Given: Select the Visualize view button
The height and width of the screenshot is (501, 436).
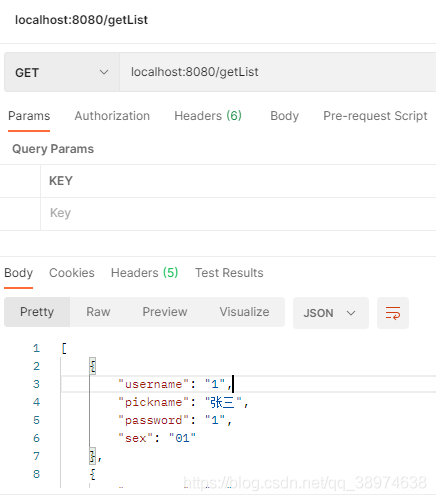Looking at the screenshot, I should point(244,312).
